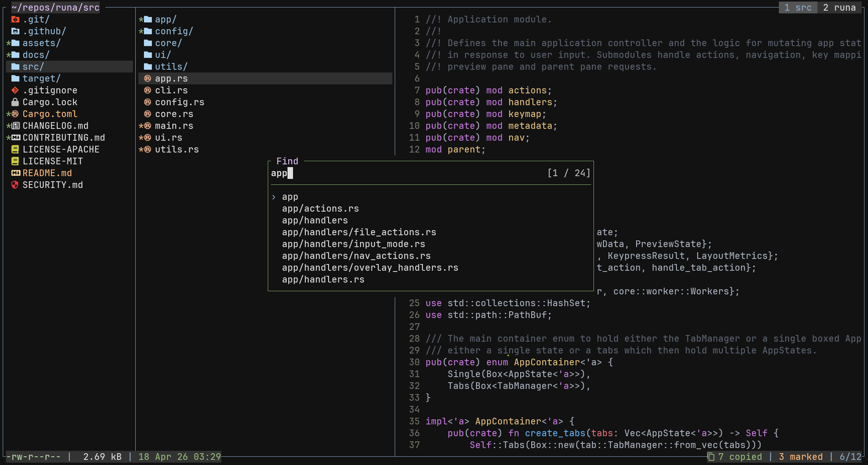Click the GitHub icon next to .github/
Screen dimensions: 868x465
tap(15, 31)
